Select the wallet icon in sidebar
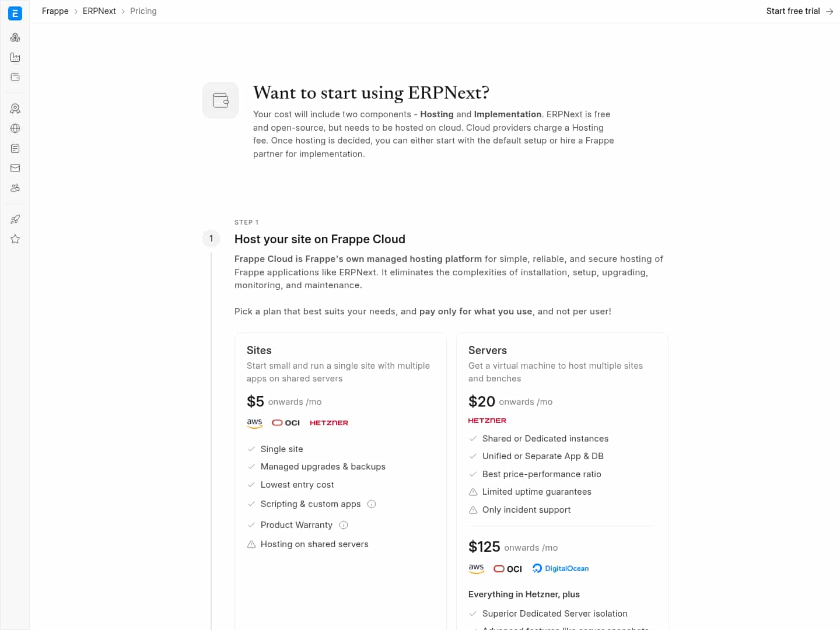Image resolution: width=840 pixels, height=630 pixels. [x=15, y=77]
